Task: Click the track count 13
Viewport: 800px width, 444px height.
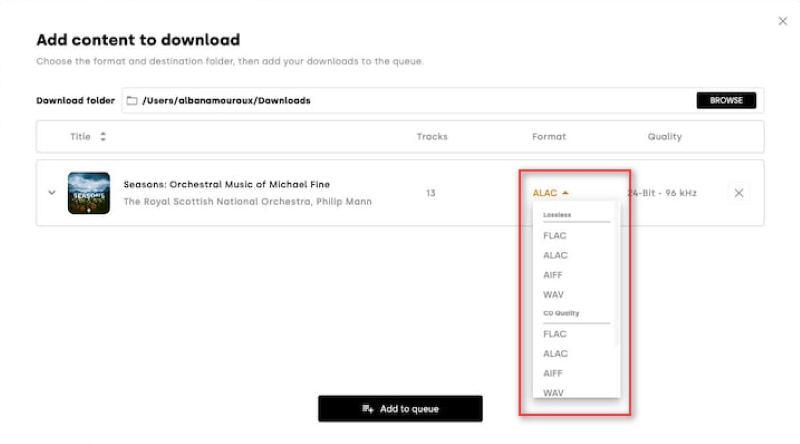Action: coord(431,193)
